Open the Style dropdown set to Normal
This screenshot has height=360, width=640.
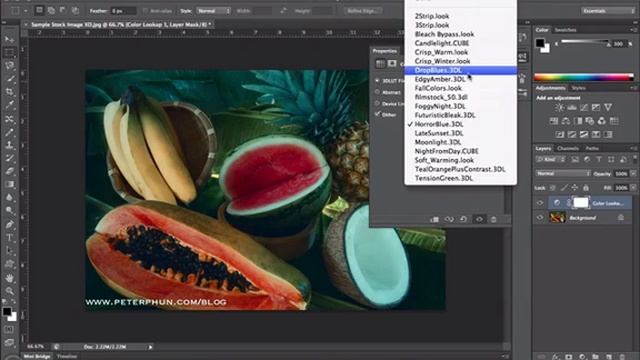click(213, 11)
